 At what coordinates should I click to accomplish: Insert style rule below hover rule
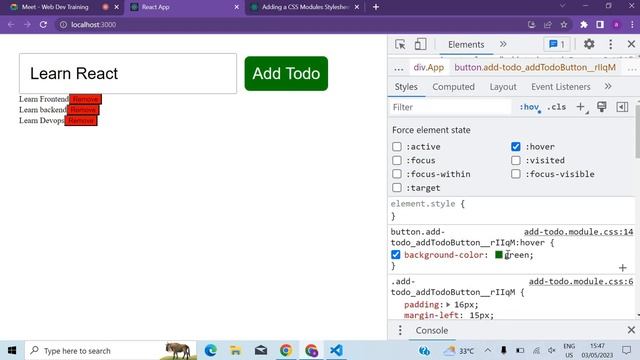pyautogui.click(x=622, y=268)
